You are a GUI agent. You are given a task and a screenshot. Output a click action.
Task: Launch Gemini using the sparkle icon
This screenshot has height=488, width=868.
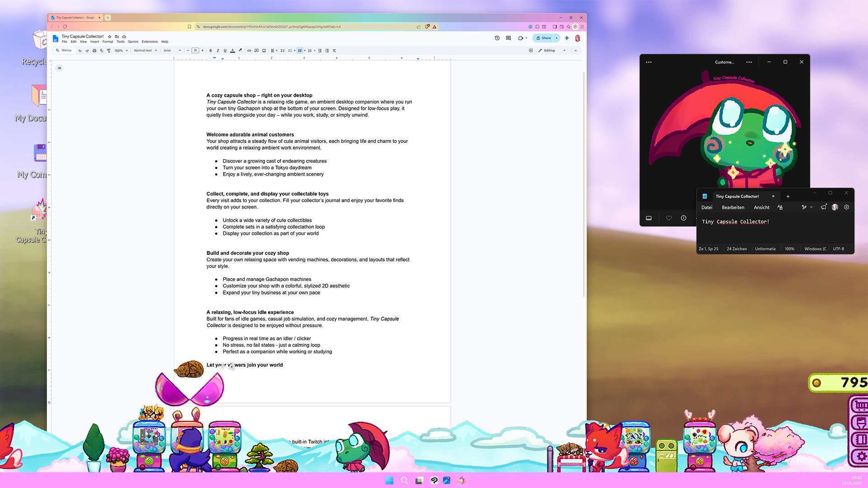(x=566, y=38)
